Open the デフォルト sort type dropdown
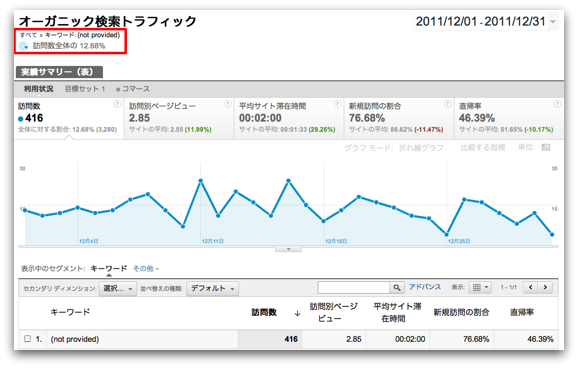The width and height of the screenshot is (578, 368). [x=212, y=288]
